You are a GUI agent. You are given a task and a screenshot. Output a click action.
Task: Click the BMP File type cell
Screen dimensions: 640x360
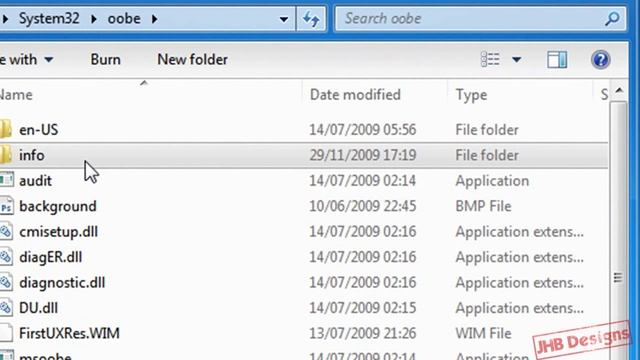tap(483, 206)
